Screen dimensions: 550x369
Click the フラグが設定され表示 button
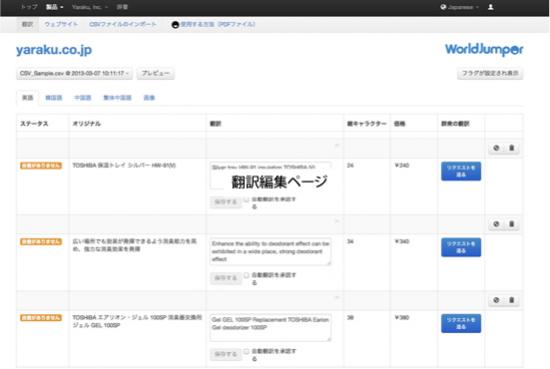pos(490,73)
